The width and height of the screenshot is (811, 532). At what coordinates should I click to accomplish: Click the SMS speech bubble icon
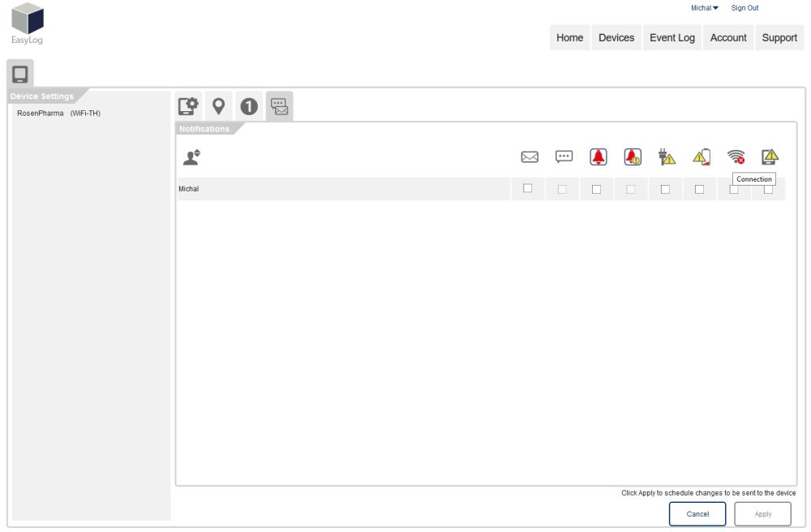564,157
